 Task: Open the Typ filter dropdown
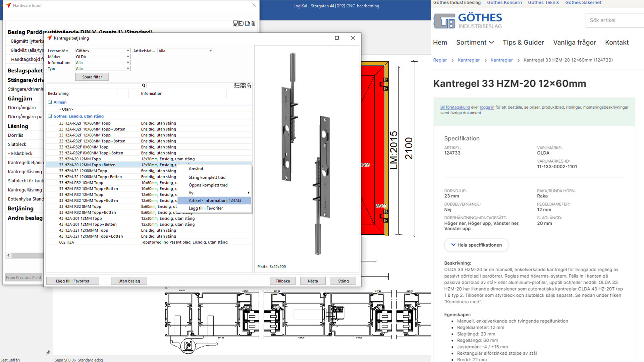[x=102, y=69]
